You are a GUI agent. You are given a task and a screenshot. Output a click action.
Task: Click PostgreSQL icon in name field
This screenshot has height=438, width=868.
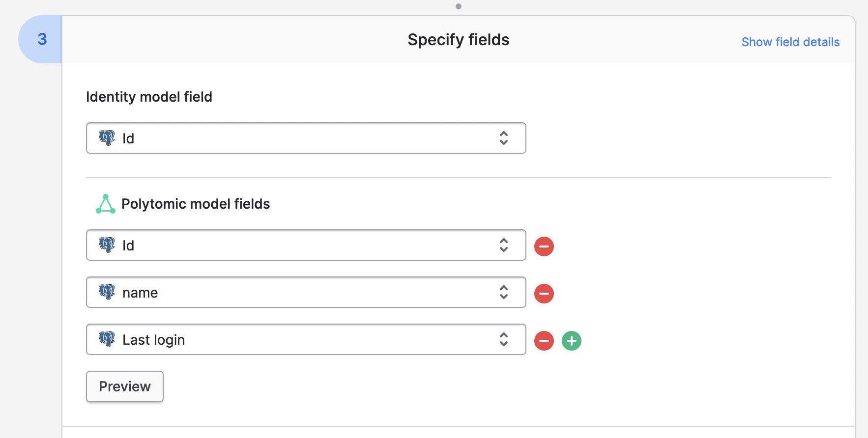tap(107, 292)
